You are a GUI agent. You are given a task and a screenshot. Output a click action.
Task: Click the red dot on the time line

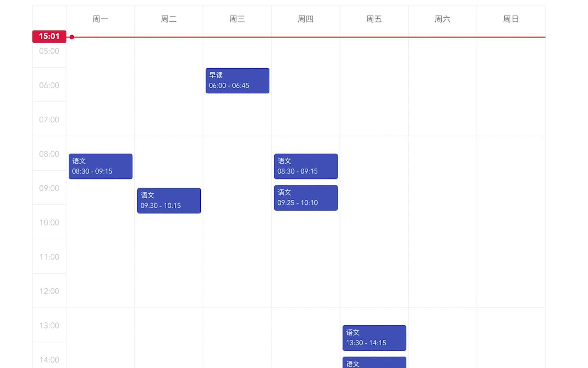(72, 37)
